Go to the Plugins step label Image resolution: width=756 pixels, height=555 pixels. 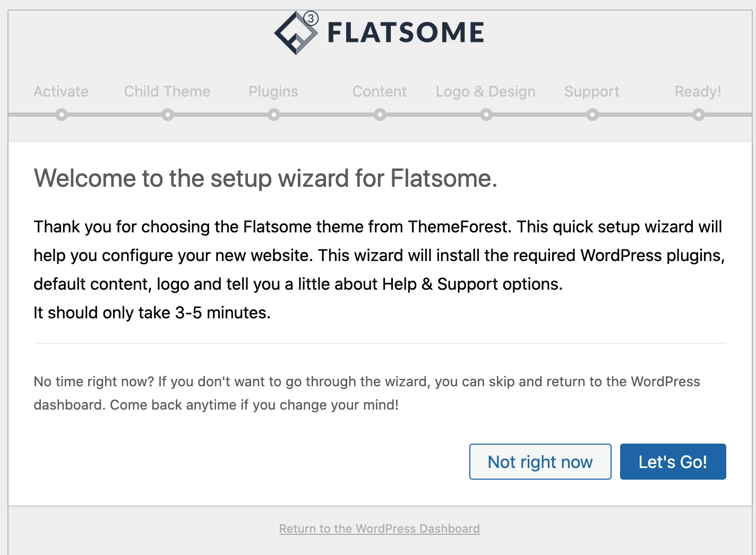(x=273, y=91)
